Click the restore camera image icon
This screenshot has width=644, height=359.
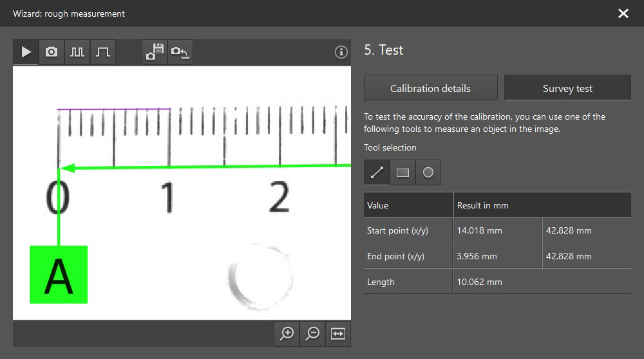coord(180,52)
